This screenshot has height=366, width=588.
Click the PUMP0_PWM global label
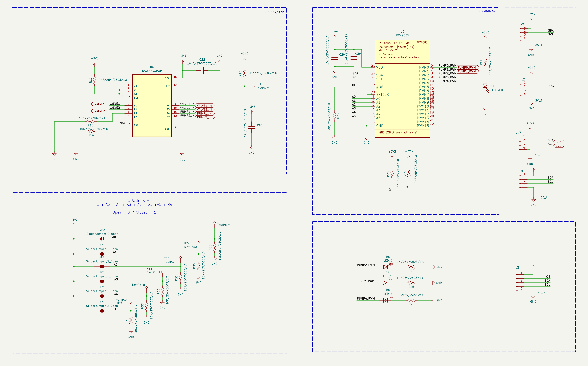pyautogui.click(x=468, y=68)
